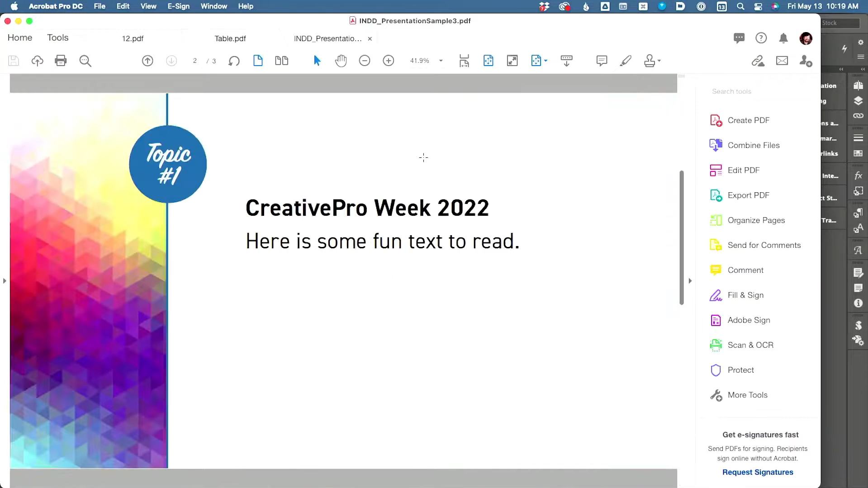
Task: Click the cloud upload icon
Action: coord(37,61)
